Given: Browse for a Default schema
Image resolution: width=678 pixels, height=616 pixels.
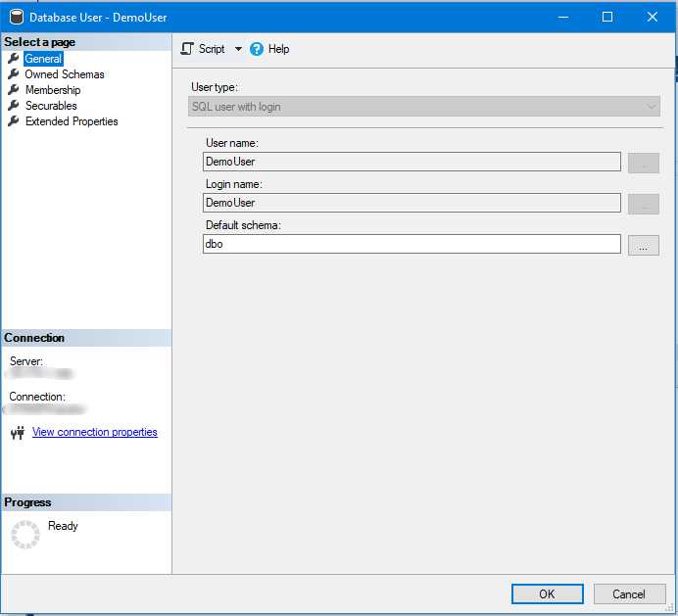Looking at the screenshot, I should [x=644, y=245].
